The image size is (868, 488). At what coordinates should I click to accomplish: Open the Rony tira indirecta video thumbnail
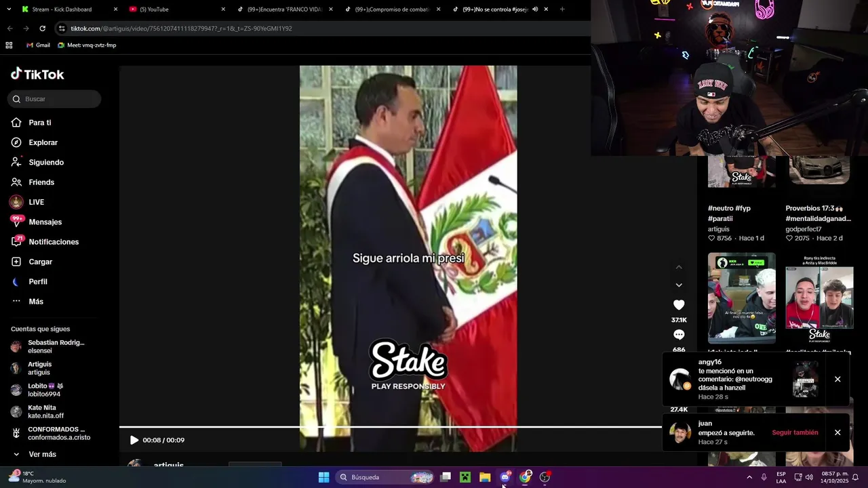coord(819,298)
